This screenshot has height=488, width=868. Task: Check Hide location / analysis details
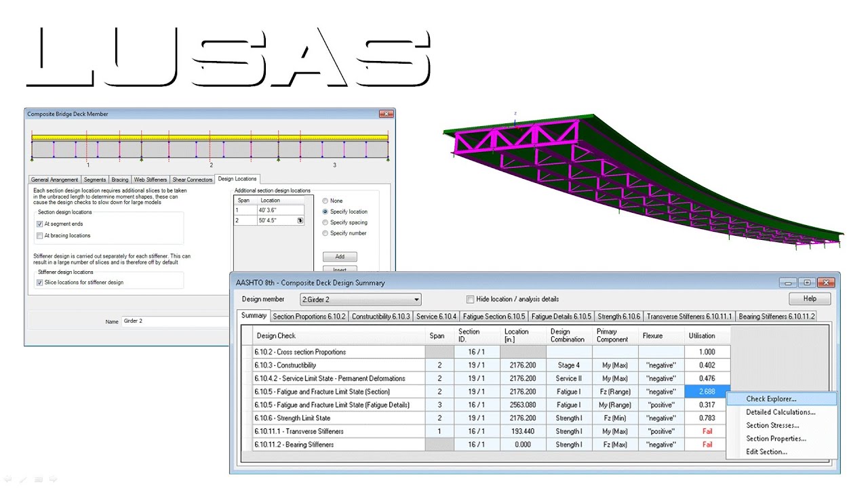(470, 299)
